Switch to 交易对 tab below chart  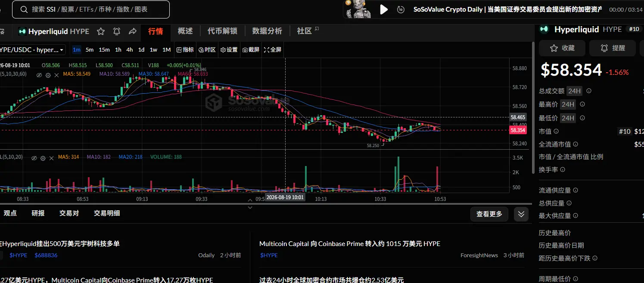coord(69,213)
